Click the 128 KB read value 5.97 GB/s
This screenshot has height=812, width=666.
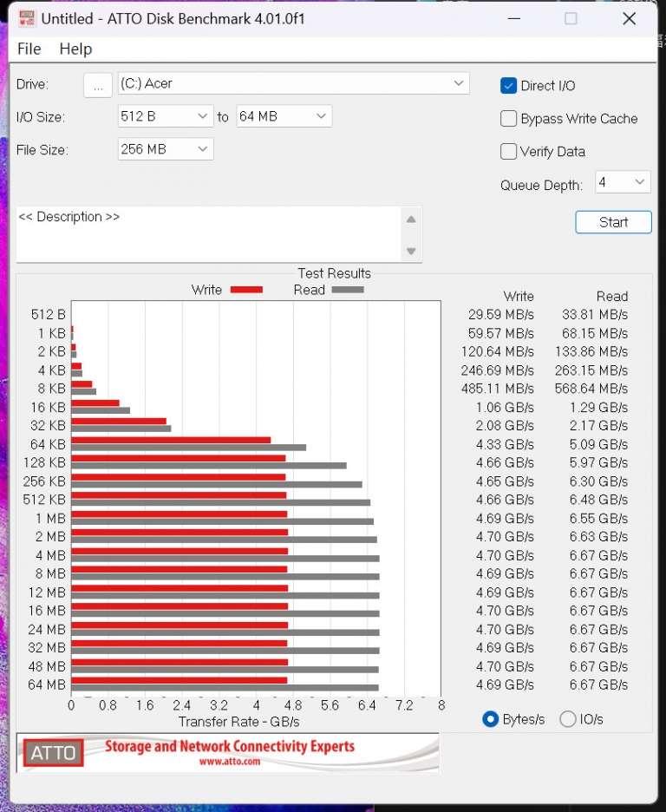(x=598, y=463)
